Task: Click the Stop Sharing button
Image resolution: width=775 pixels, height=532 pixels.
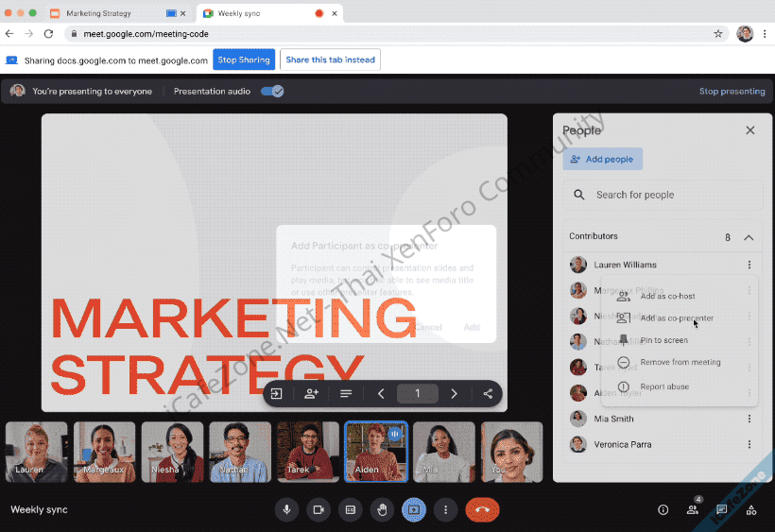Action: tap(244, 60)
